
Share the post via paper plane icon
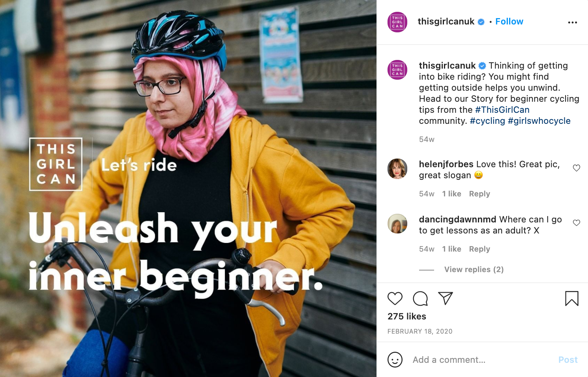(445, 299)
